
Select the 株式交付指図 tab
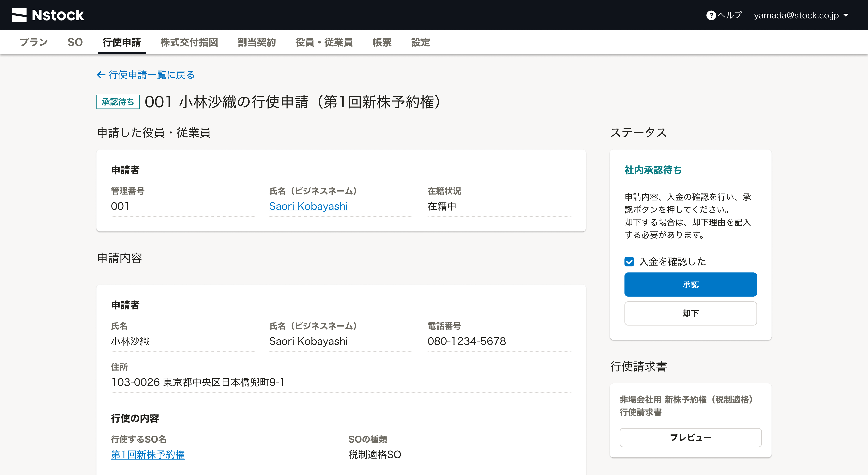[x=189, y=42]
